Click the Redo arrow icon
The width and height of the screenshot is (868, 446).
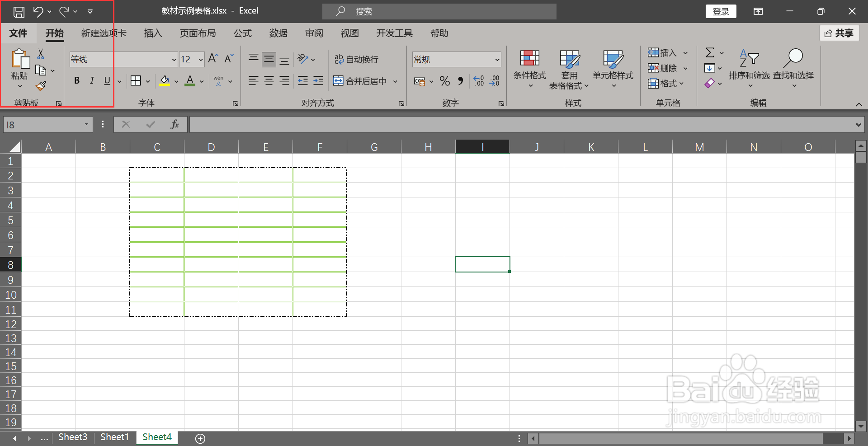64,12
